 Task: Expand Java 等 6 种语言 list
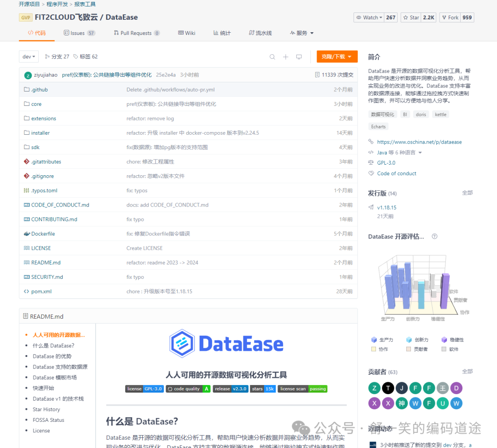pyautogui.click(x=399, y=153)
